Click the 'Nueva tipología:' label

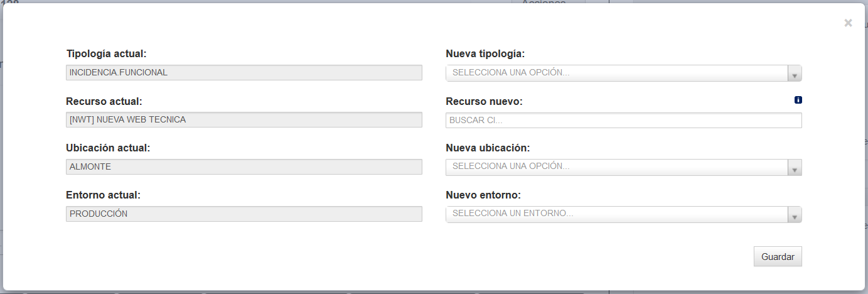(x=485, y=54)
